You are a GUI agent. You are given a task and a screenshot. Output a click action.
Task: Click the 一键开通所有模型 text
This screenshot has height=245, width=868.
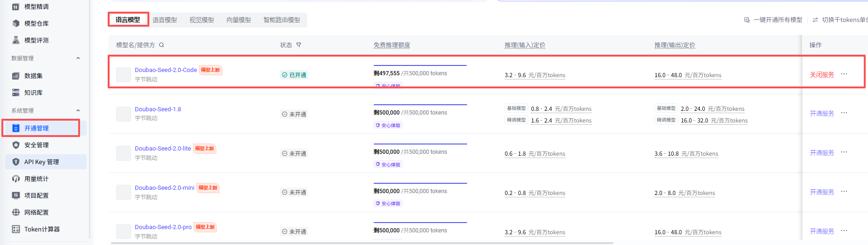pos(778,20)
